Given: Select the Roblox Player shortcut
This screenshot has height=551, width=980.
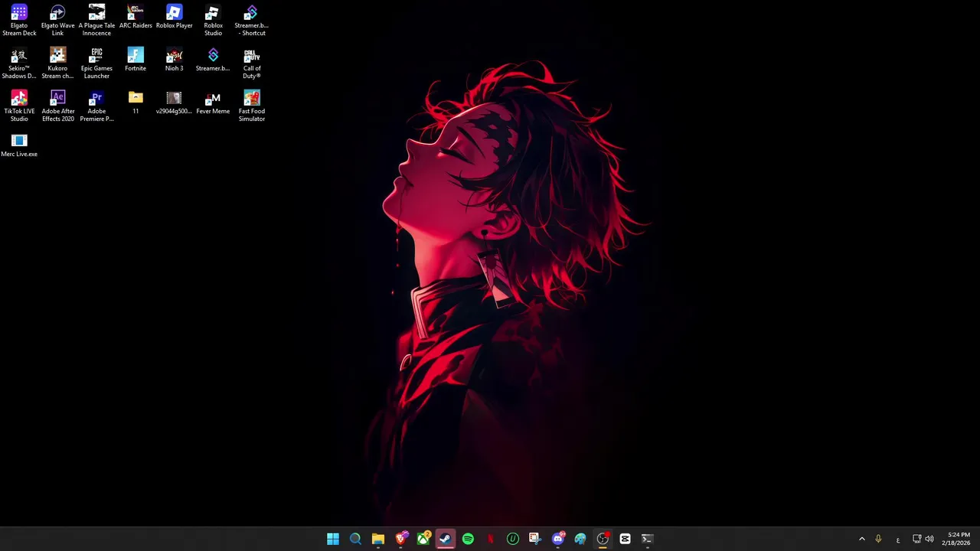Looking at the screenshot, I should pos(175,17).
